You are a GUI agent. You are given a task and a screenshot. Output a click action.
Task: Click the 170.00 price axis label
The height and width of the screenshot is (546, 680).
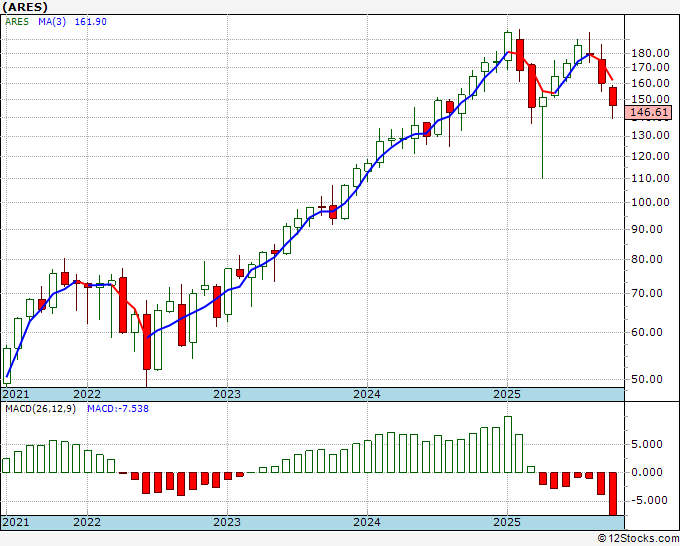coord(650,67)
